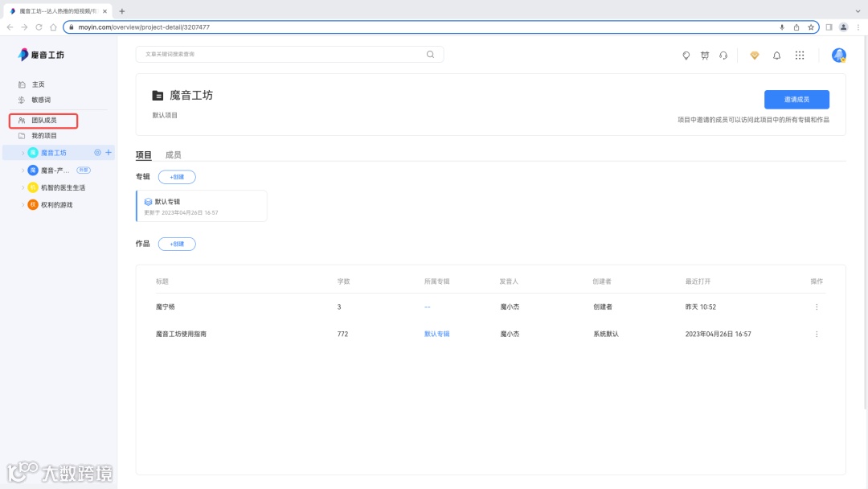Open customer service headset icon
Screen dimensions: 868x489
pyautogui.click(x=723, y=55)
